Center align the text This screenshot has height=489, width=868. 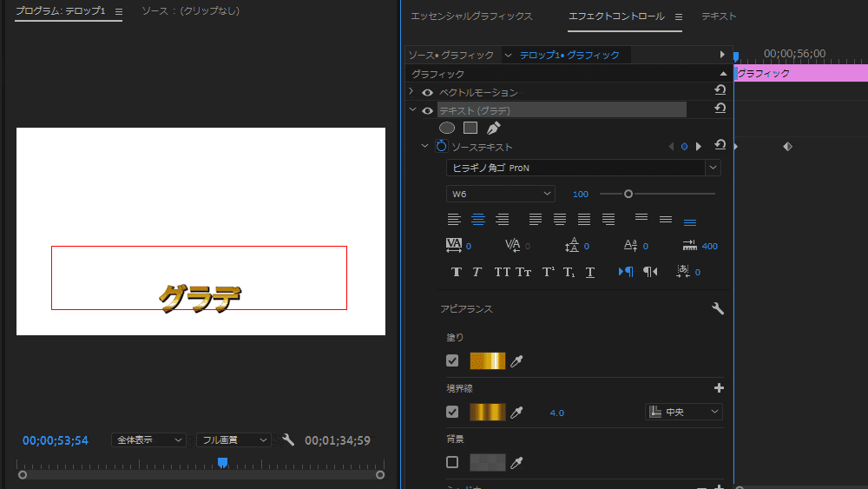click(x=477, y=220)
